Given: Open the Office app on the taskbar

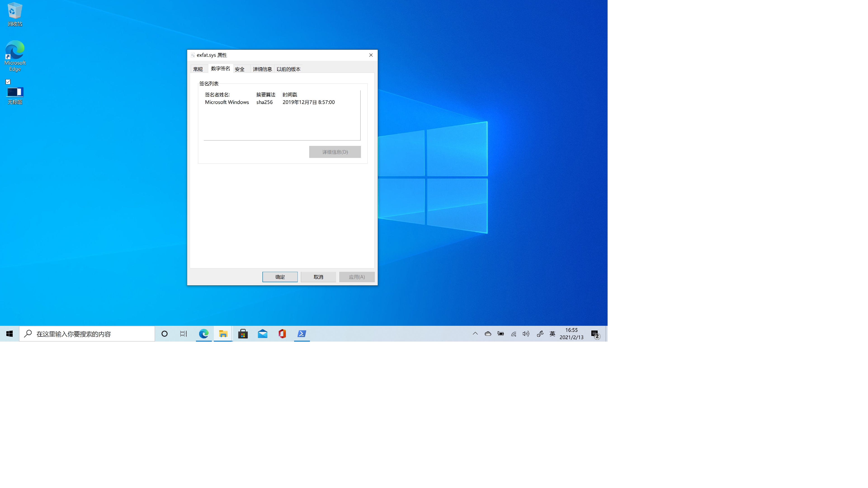Looking at the screenshot, I should click(282, 334).
